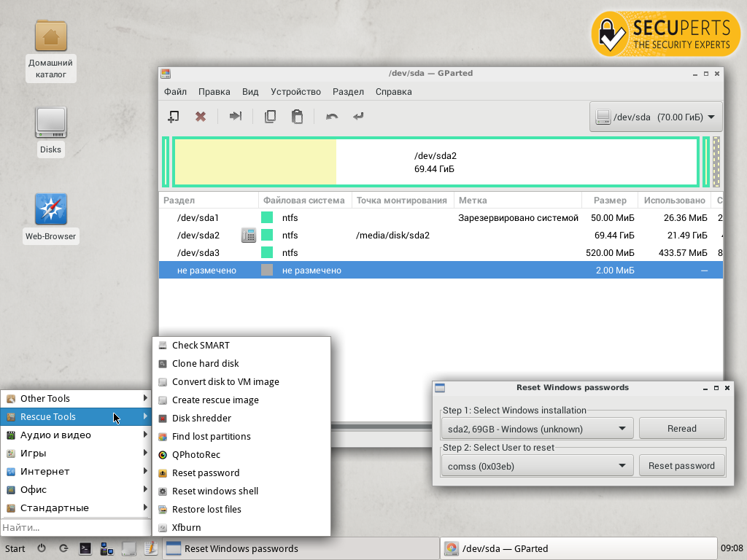Click the new partition toolbar icon

174,117
